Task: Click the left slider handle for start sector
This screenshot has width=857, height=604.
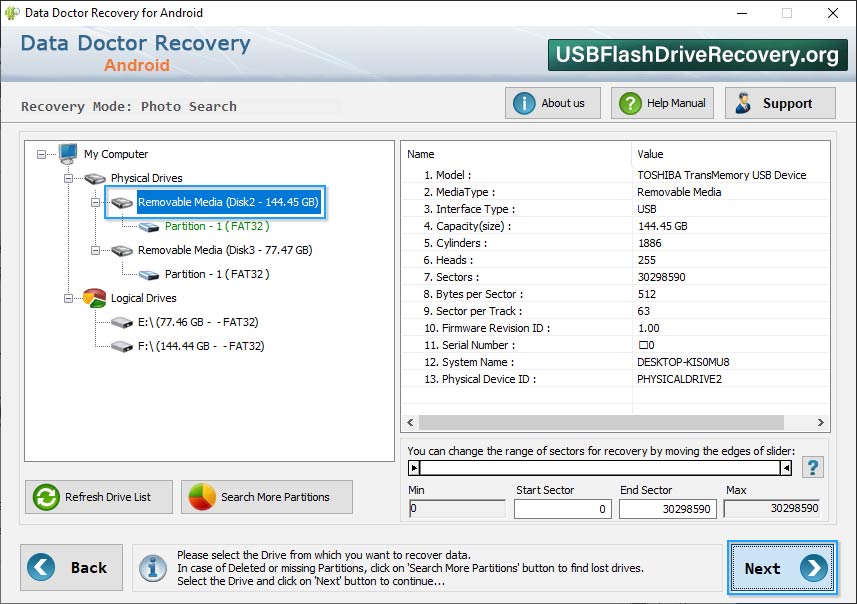Action: pyautogui.click(x=414, y=468)
